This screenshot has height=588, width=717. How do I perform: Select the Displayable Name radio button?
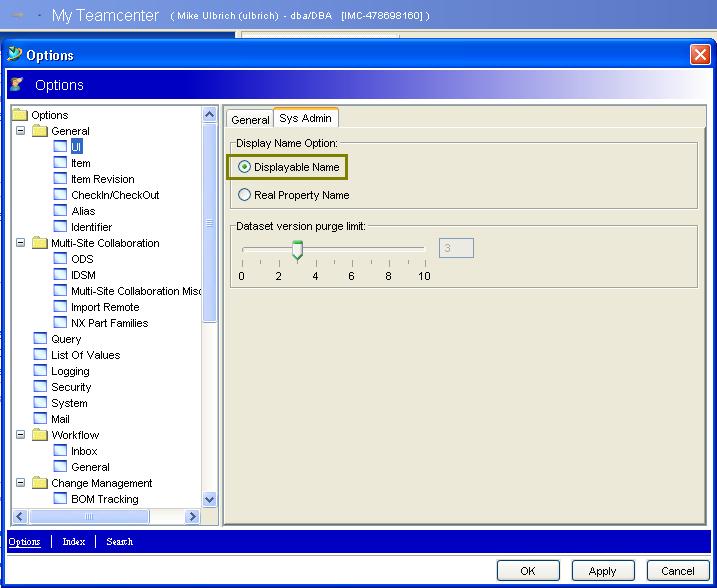tap(244, 167)
